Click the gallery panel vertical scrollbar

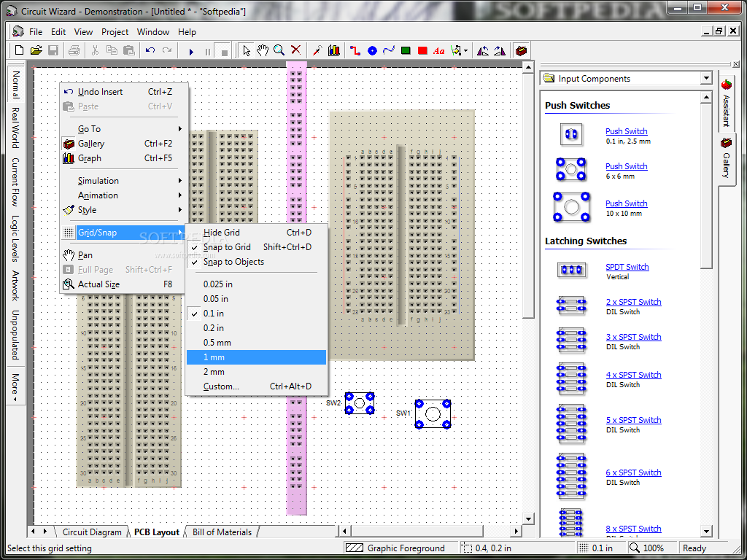click(x=706, y=314)
